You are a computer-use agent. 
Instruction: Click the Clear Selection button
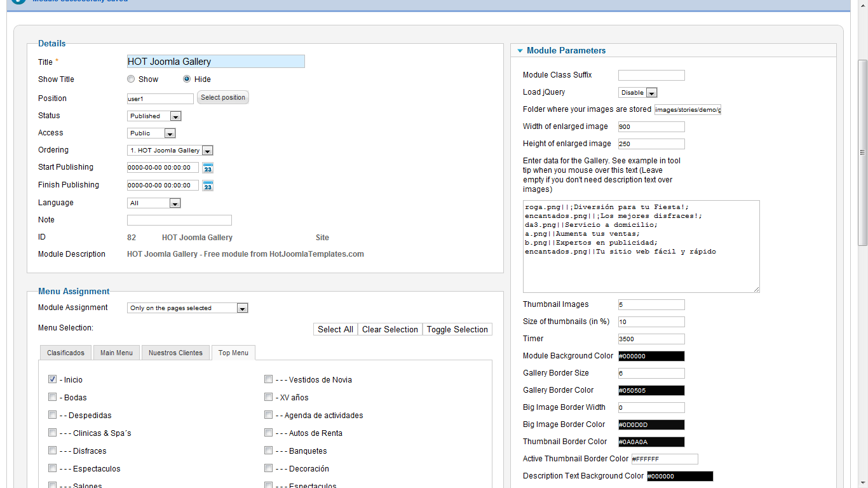[390, 329]
